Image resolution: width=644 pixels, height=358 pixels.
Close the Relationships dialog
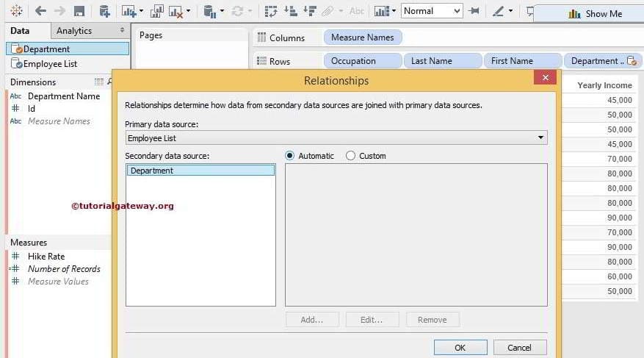click(545, 77)
